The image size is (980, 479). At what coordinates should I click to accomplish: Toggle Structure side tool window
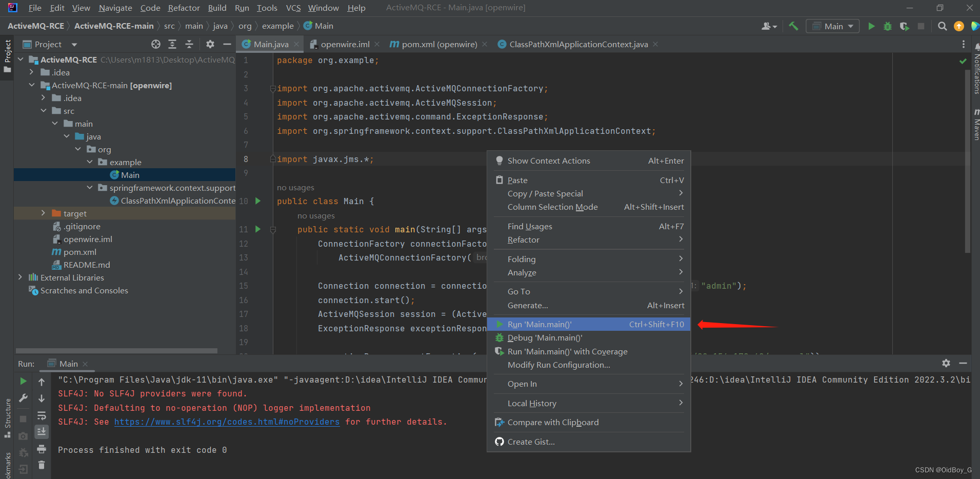tap(7, 417)
